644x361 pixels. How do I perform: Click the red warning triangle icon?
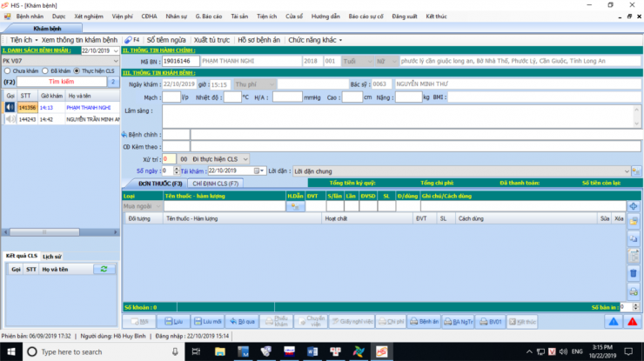pyautogui.click(x=634, y=322)
